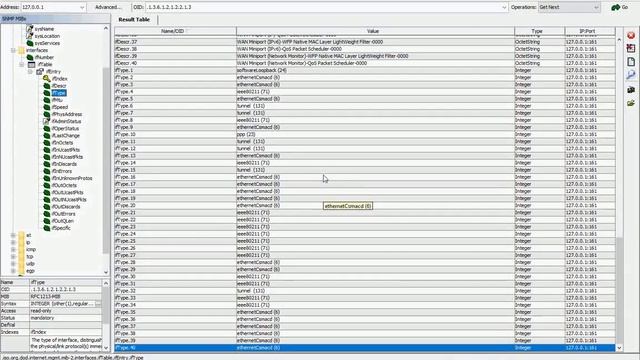
Task: Select the highlighted ifType tree node
Action: (59, 93)
